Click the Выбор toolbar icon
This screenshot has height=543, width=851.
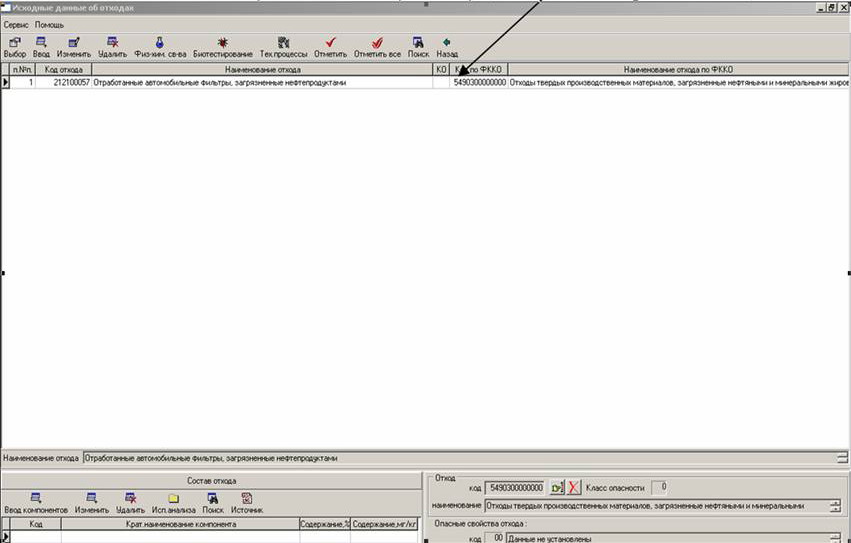15,43
